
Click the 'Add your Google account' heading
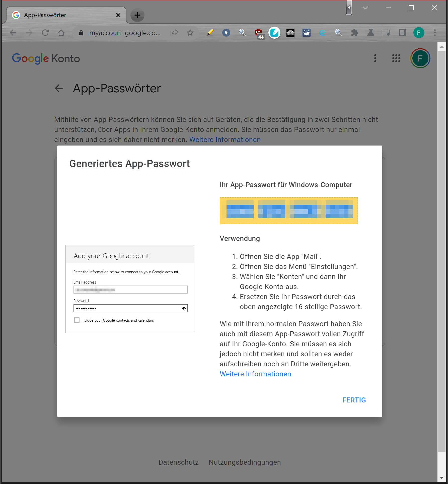pos(111,256)
